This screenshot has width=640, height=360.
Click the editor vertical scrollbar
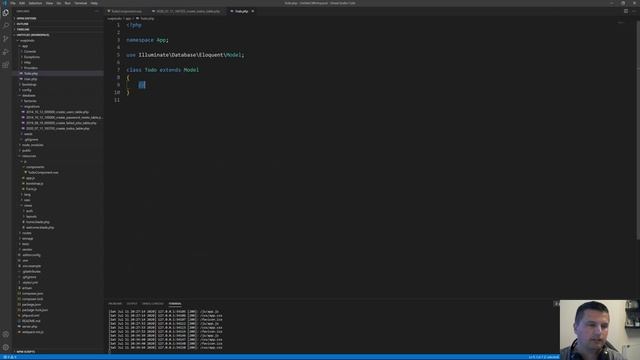point(638,130)
